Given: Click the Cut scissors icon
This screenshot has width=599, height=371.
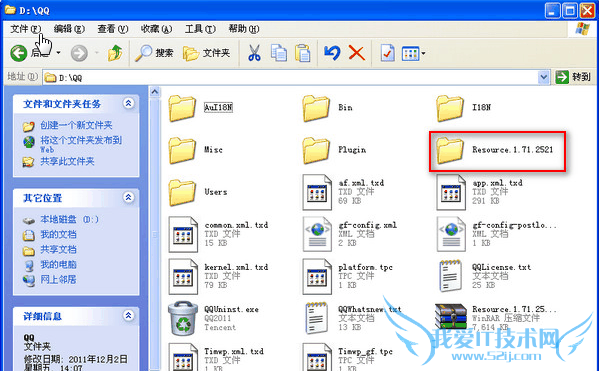Looking at the screenshot, I should pyautogui.click(x=254, y=53).
